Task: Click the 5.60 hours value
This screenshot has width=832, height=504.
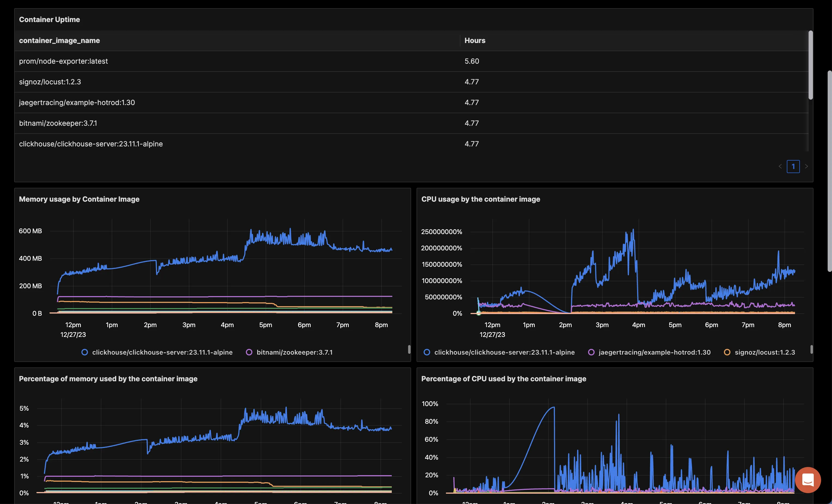Action: click(472, 61)
